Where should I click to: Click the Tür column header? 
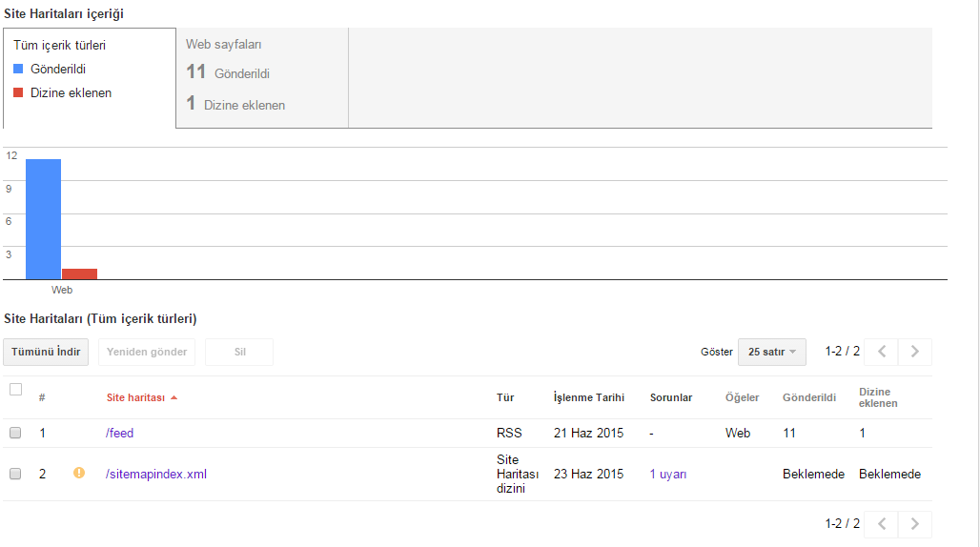505,397
